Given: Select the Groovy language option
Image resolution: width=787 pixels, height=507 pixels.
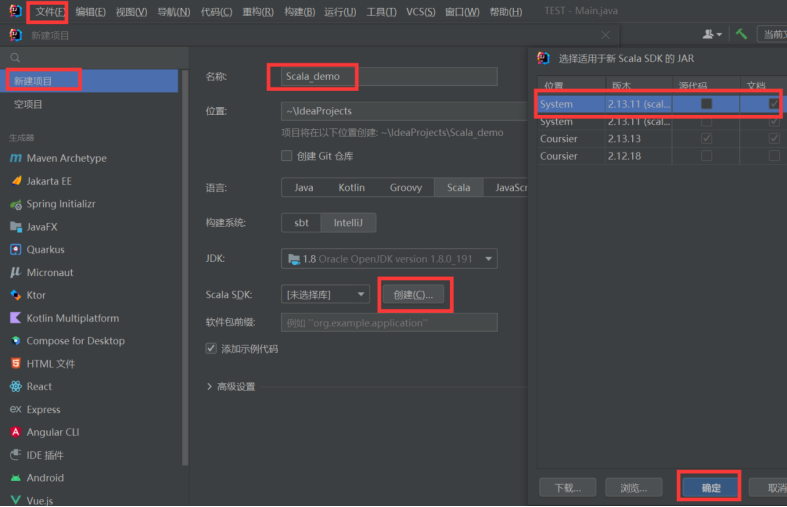Looking at the screenshot, I should [x=406, y=187].
